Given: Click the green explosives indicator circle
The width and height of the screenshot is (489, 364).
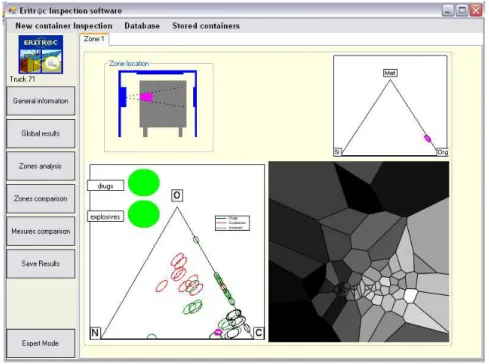Looking at the screenshot, I should 144,214.
